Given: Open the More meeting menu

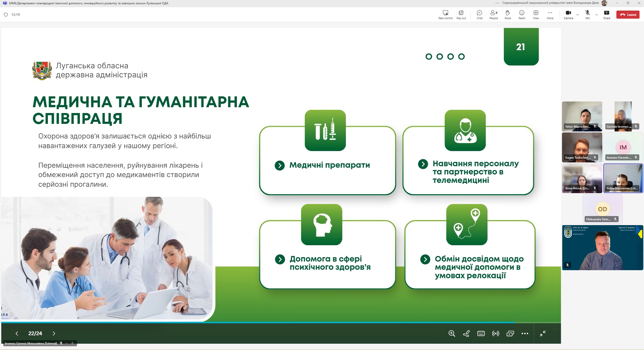Looking at the screenshot, I should [x=550, y=15].
